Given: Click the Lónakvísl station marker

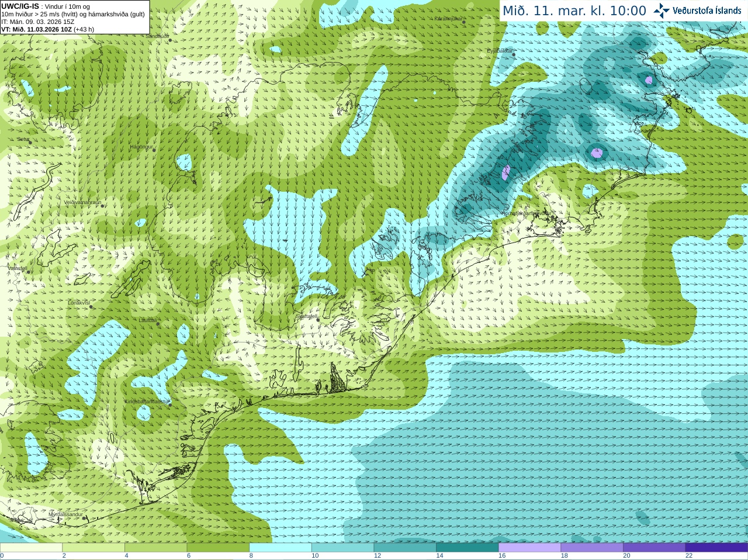Looking at the screenshot, I should pyautogui.click(x=91, y=306).
